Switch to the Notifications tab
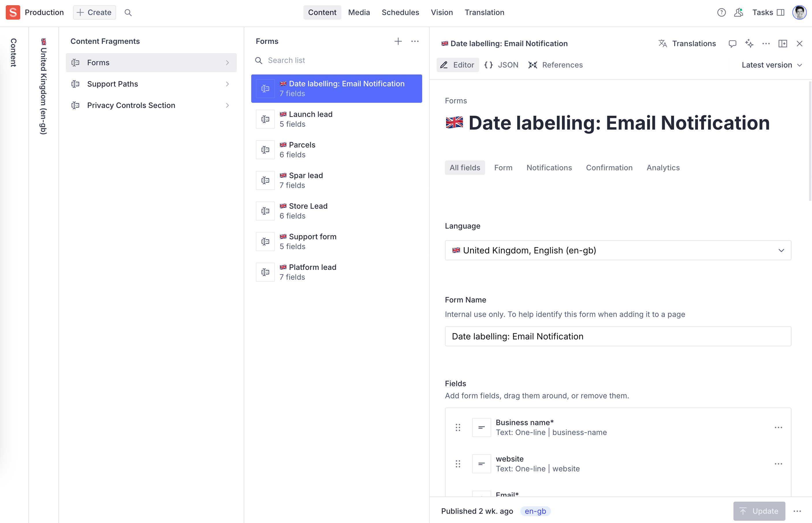 (x=549, y=168)
